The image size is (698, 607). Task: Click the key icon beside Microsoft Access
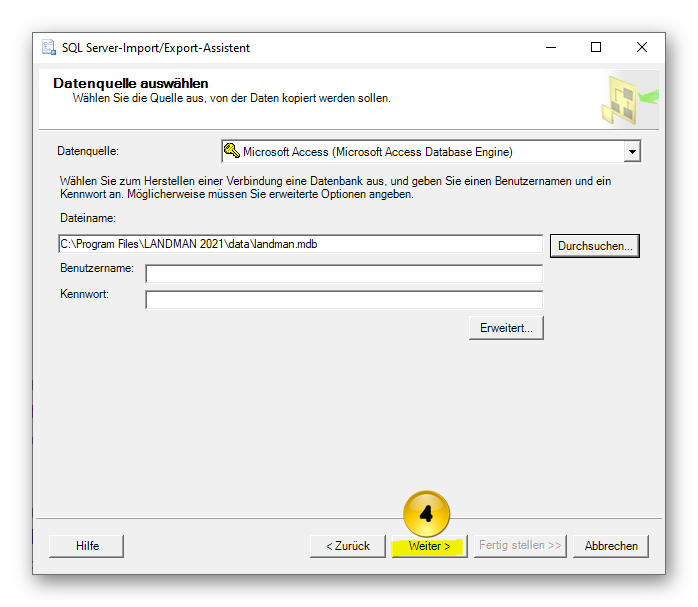[x=231, y=152]
